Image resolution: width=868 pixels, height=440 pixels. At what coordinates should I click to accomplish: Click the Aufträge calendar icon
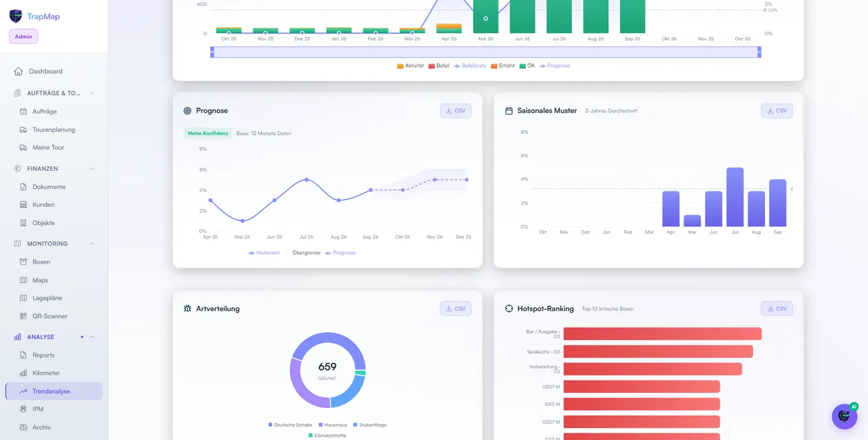pyautogui.click(x=24, y=112)
